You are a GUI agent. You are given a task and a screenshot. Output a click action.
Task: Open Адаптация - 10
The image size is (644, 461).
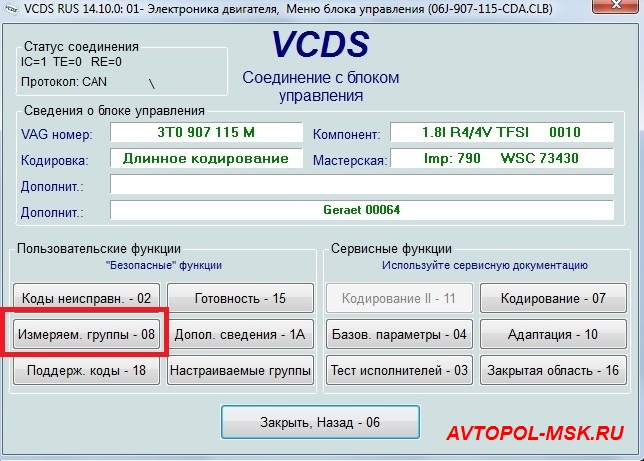click(553, 334)
